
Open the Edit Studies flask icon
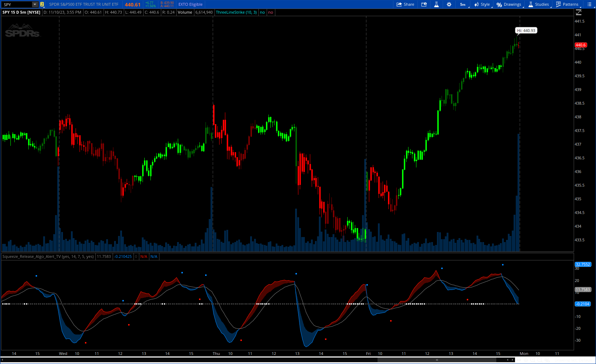coord(436,4)
